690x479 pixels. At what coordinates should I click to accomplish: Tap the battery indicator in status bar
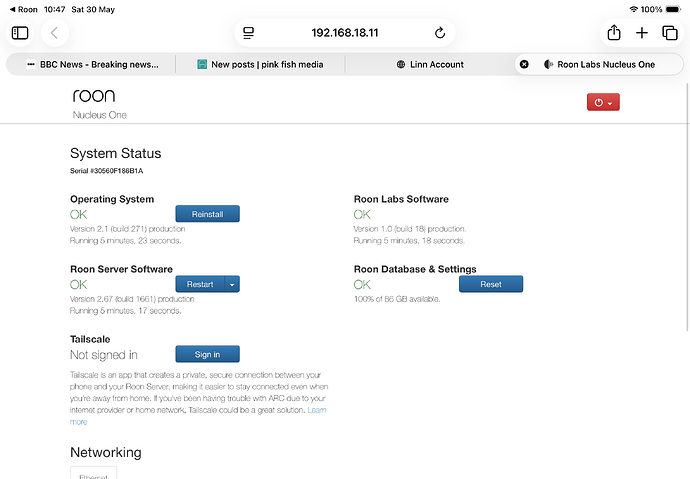(673, 9)
